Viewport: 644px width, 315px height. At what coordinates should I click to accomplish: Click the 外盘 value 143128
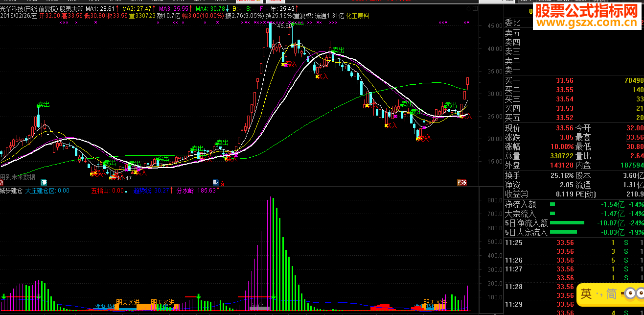click(x=562, y=165)
